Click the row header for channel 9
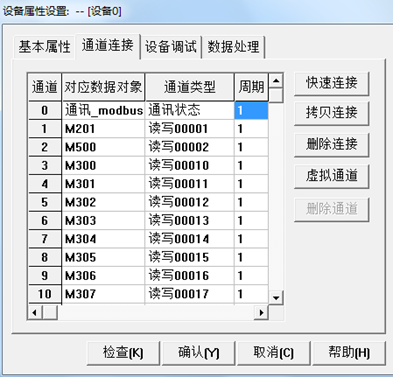The image size is (393, 377). point(45,275)
